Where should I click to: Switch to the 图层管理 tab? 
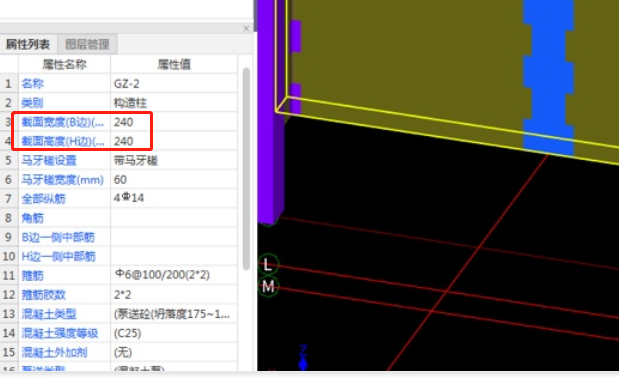[87, 44]
